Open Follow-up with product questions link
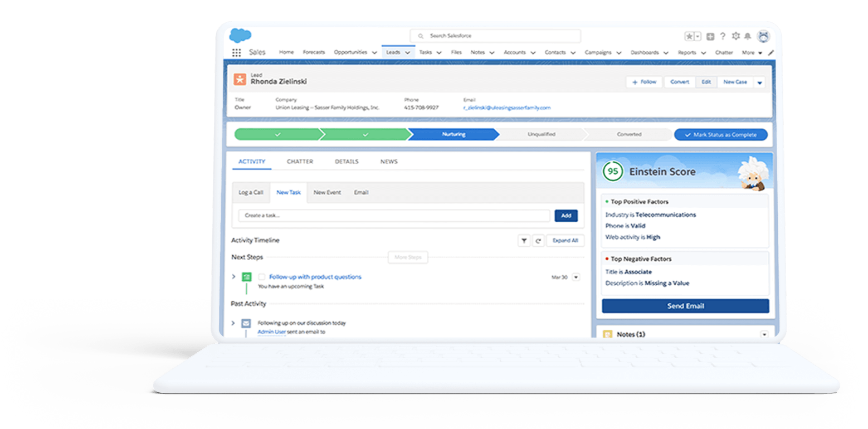 (x=315, y=277)
